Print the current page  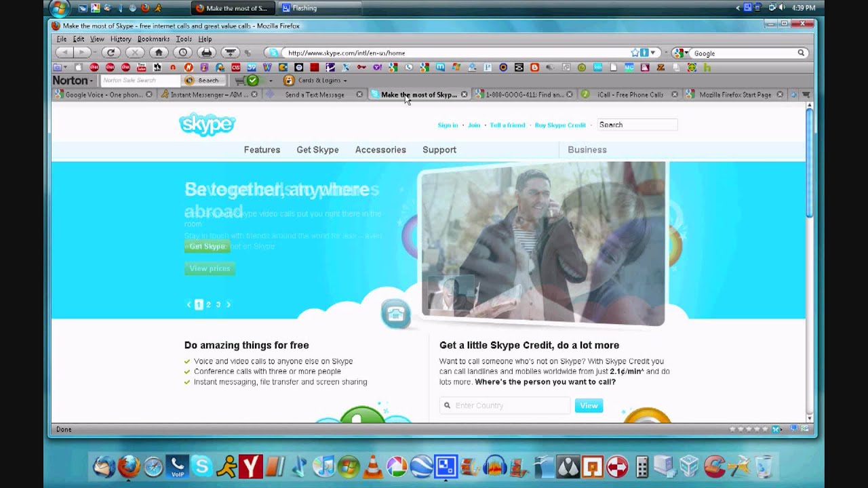[207, 52]
